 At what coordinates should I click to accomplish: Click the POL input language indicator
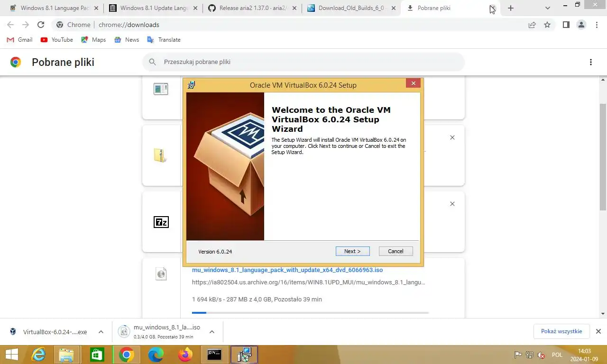click(x=557, y=355)
